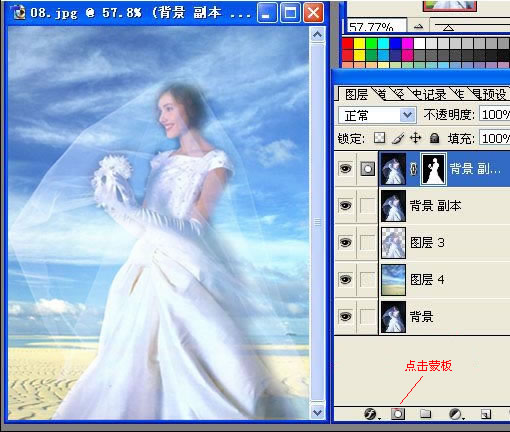The width and height of the screenshot is (510, 432).
Task: Switch to the 史记录 history tab
Action: point(430,94)
